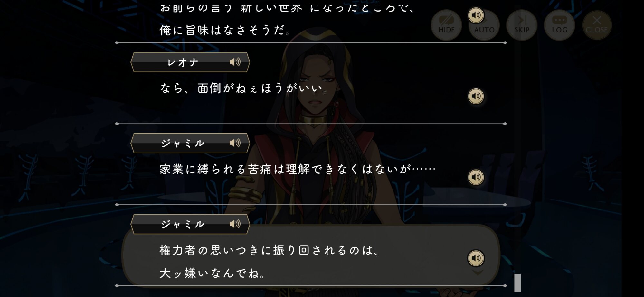The height and width of the screenshot is (297, 644).
Task: Select the レオナ name plate
Action: click(190, 62)
